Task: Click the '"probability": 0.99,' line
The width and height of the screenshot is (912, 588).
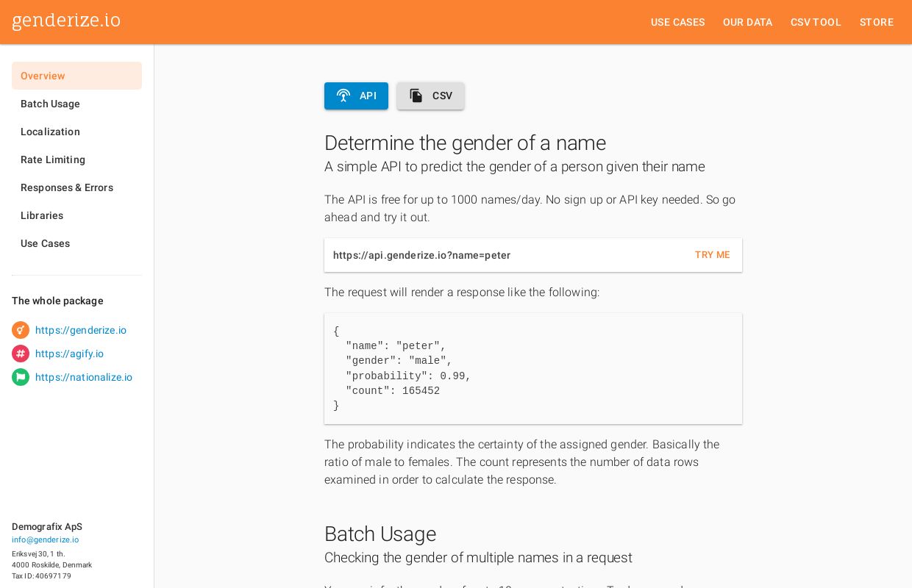Action: coord(408,376)
